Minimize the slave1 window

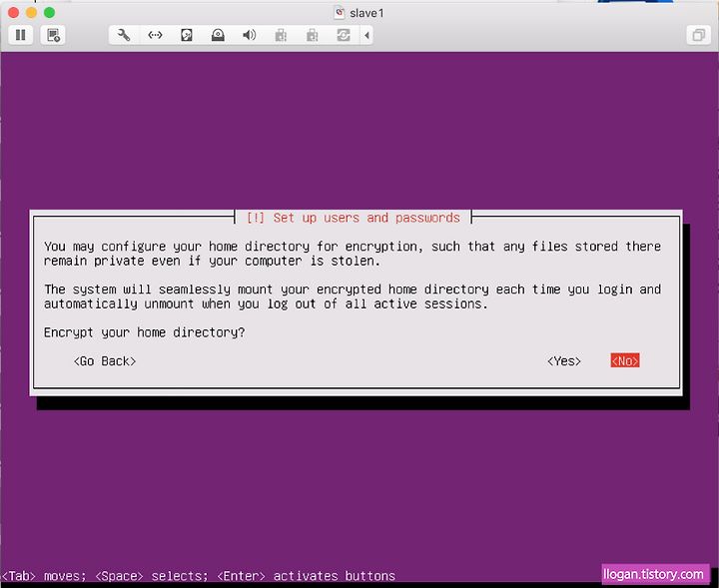click(x=31, y=12)
